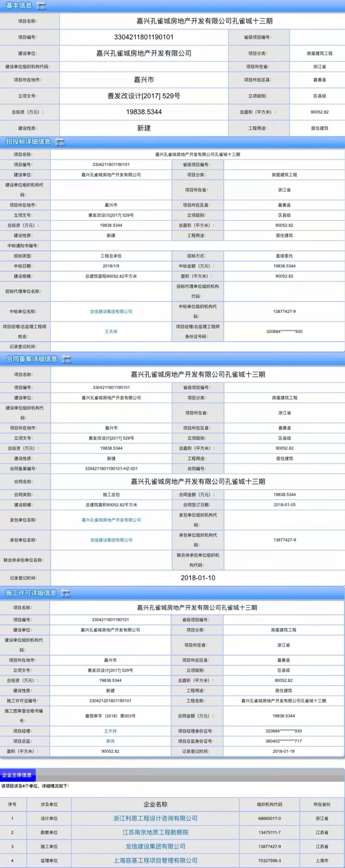
Task: Click the 企业名称 column header
Action: (156, 804)
